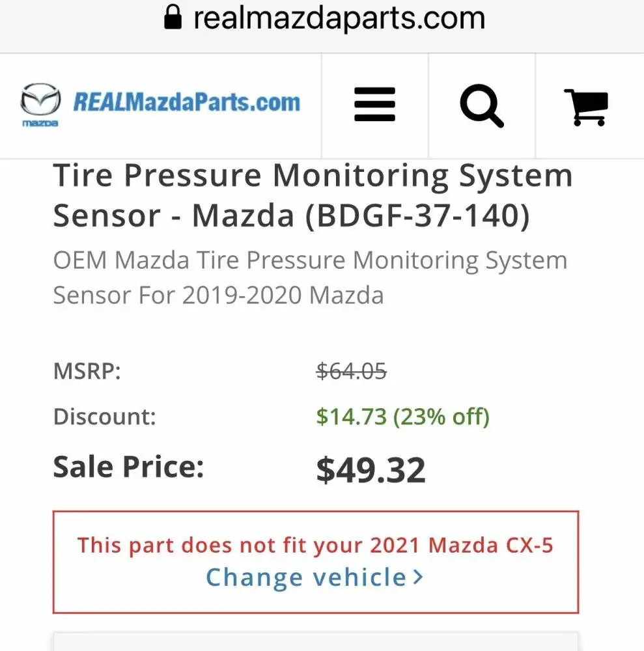
Task: Click the $49.32 sale price
Action: (371, 470)
